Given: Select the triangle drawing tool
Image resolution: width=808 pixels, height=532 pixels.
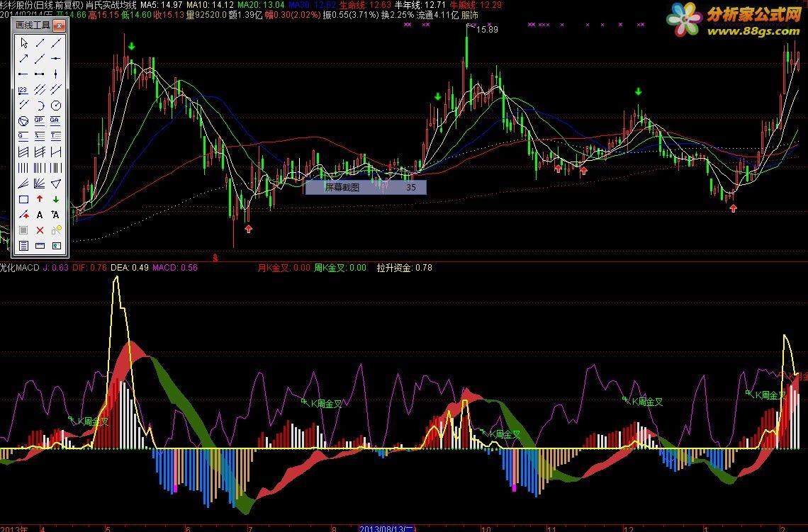Looking at the screenshot, I should [x=56, y=183].
